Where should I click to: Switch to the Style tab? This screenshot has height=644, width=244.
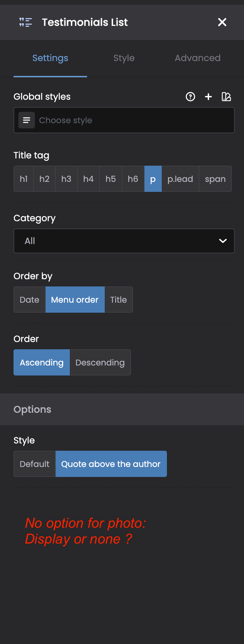(x=124, y=58)
